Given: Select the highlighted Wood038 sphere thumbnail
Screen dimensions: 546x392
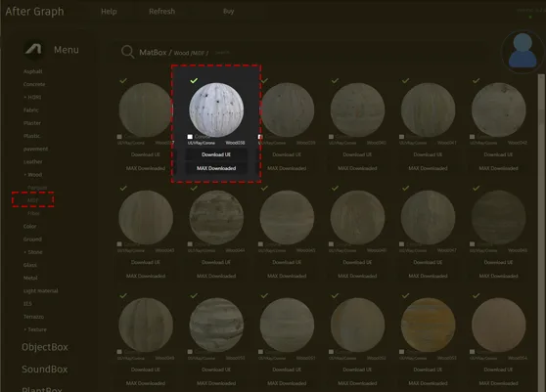Looking at the screenshot, I should (x=216, y=109).
